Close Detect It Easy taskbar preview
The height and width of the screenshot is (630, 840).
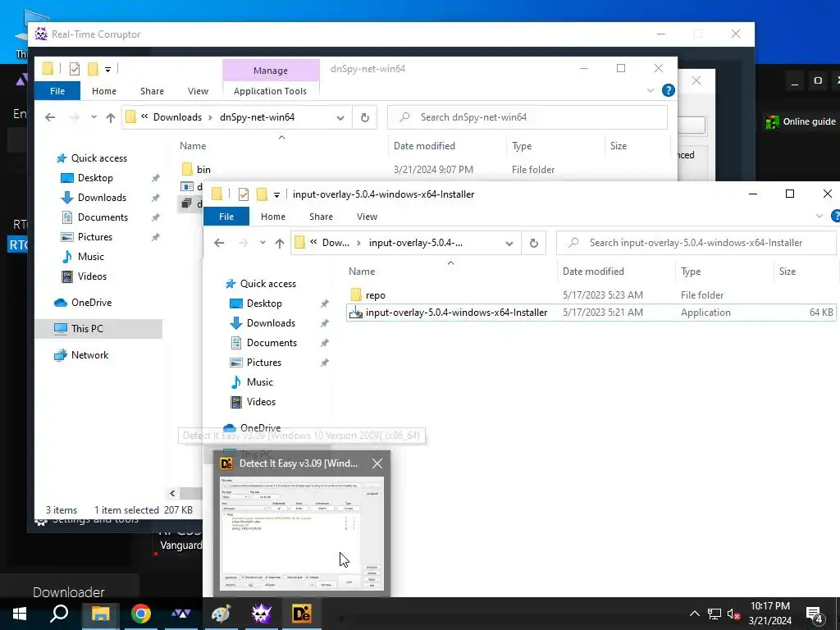[x=377, y=463]
